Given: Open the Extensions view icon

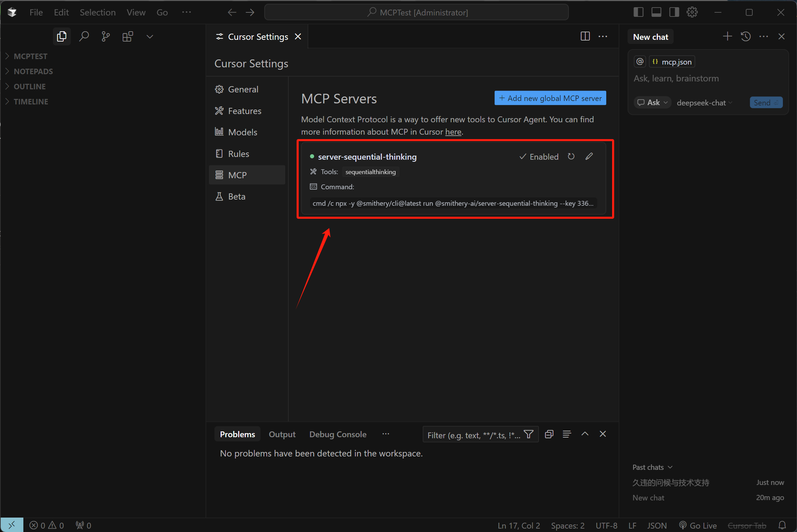Looking at the screenshot, I should pos(128,36).
